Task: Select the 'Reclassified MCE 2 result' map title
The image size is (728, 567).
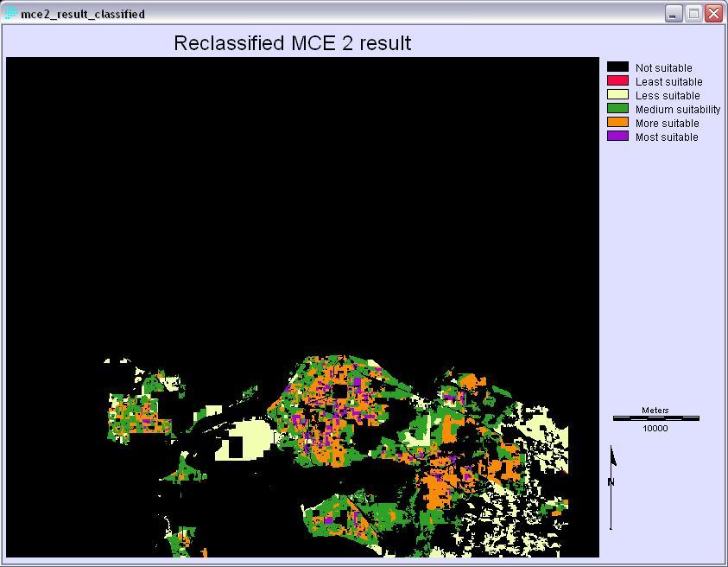Action: [292, 43]
